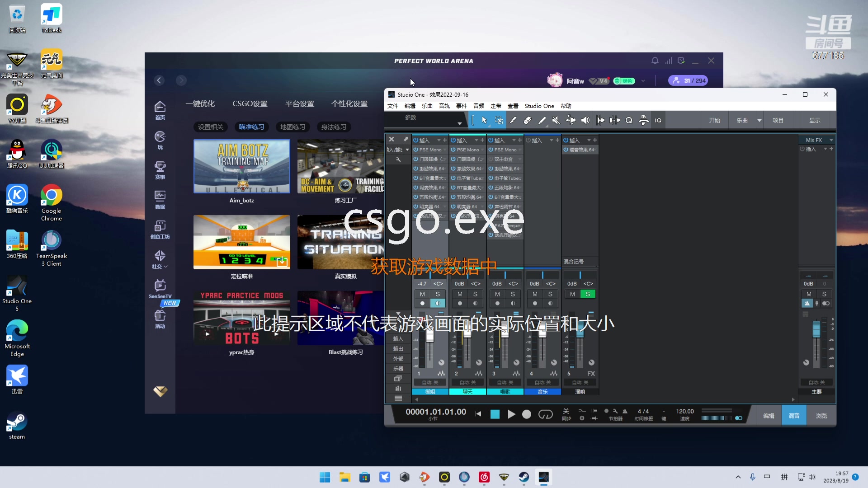This screenshot has width=868, height=488.
Task: Open the Aim_botz map thumbnail
Action: point(242,166)
